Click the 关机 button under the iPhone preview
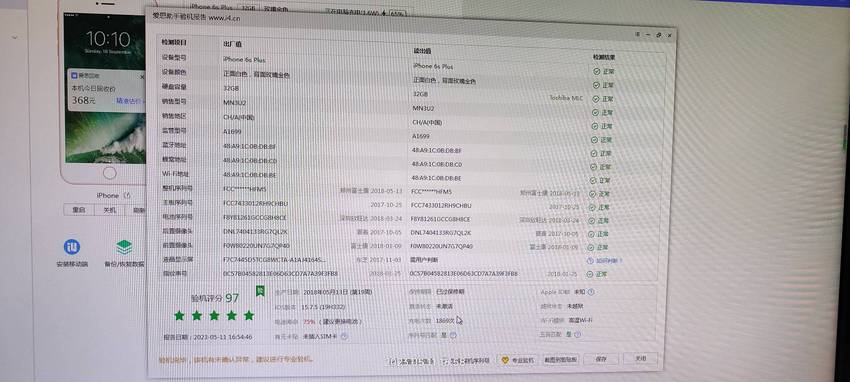This screenshot has width=850, height=382. (110, 210)
